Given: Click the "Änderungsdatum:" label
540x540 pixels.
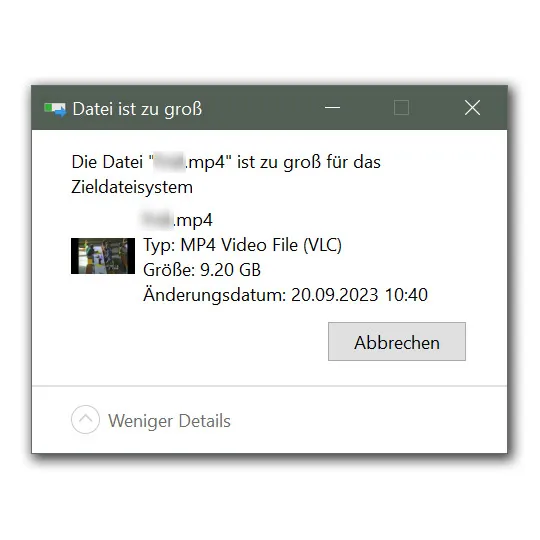Looking at the screenshot, I should click(215, 295).
